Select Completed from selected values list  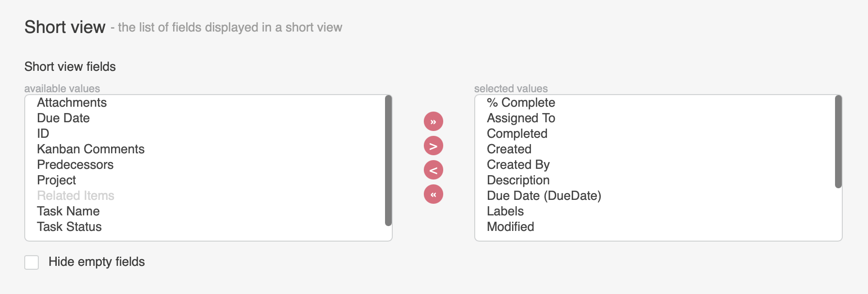click(517, 133)
